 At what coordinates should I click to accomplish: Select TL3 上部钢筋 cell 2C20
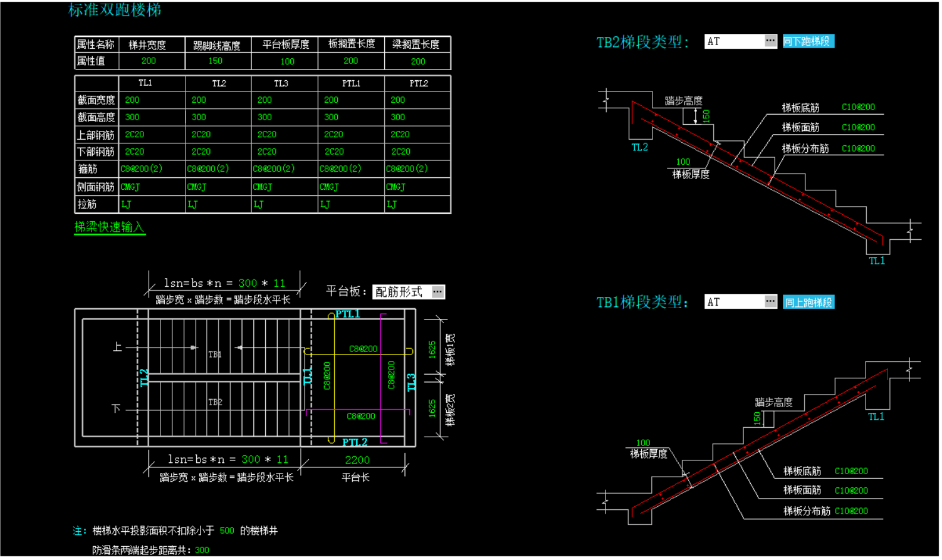click(266, 135)
